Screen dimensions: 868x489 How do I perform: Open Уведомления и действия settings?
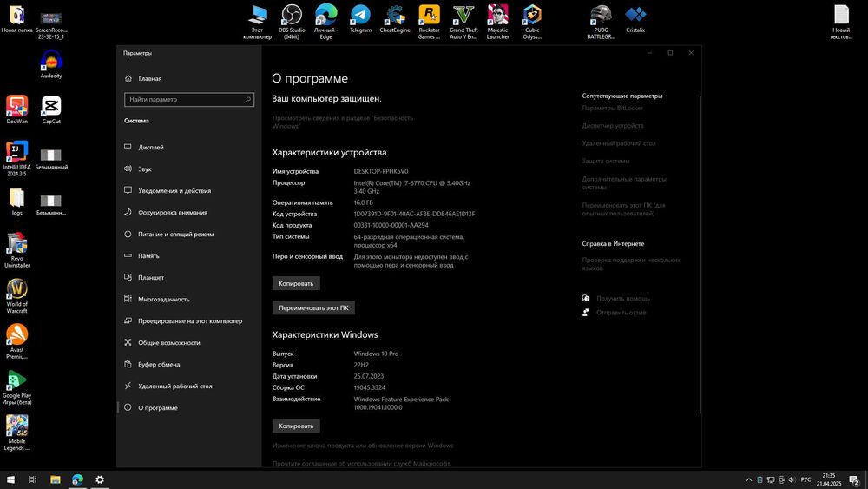point(188,190)
